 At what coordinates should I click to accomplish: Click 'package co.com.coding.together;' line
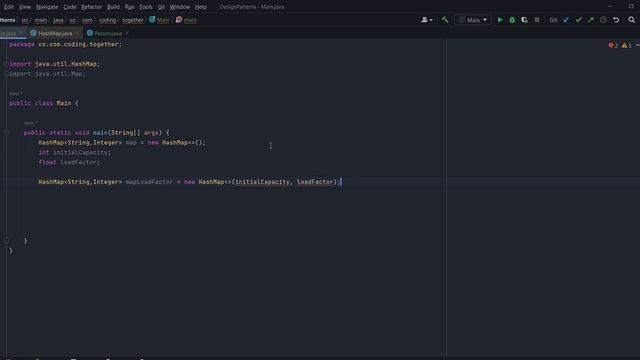pos(65,44)
